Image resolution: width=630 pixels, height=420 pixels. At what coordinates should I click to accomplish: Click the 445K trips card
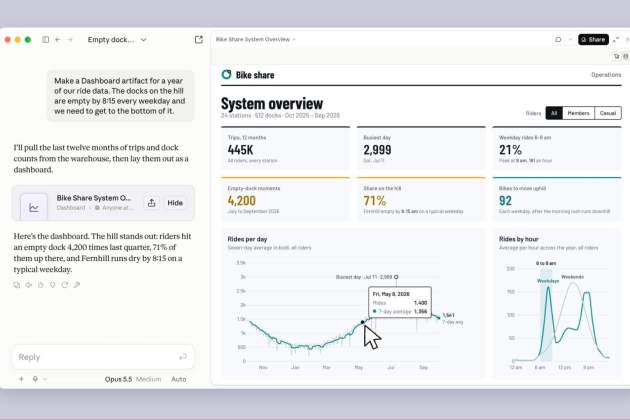[285, 148]
